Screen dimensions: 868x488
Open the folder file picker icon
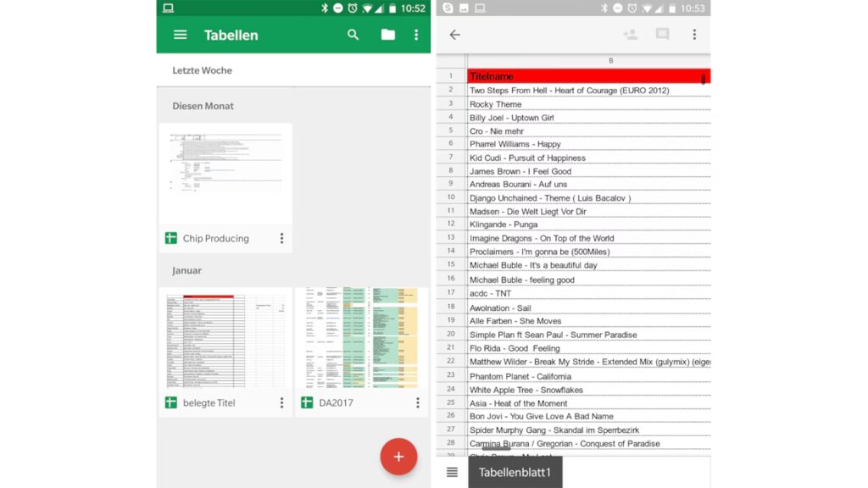pyautogui.click(x=387, y=35)
